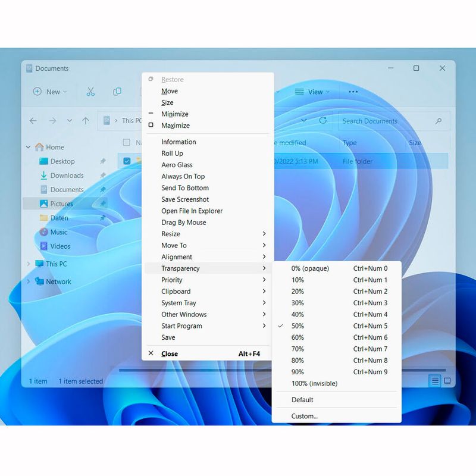Set transparency to 70%

pos(337,349)
